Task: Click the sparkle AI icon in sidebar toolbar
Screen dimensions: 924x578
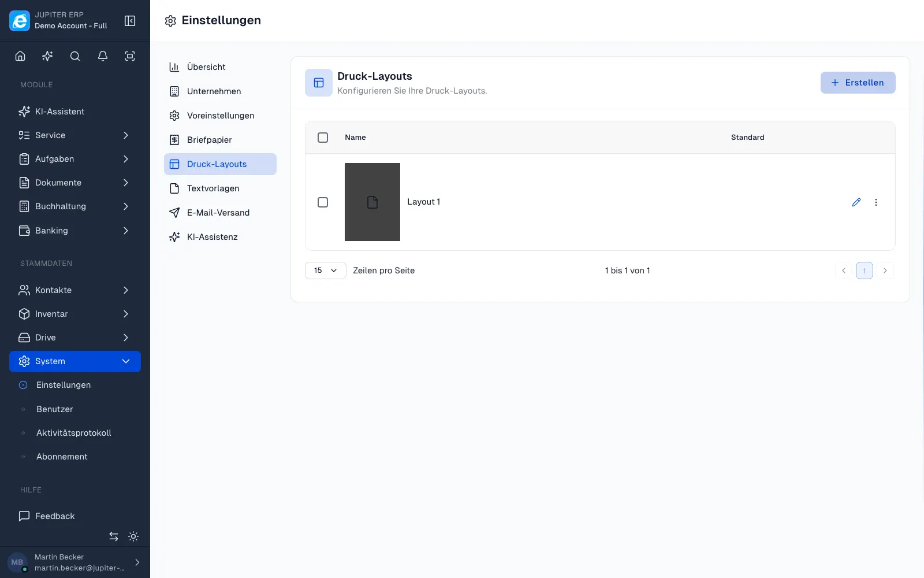Action: (x=47, y=56)
